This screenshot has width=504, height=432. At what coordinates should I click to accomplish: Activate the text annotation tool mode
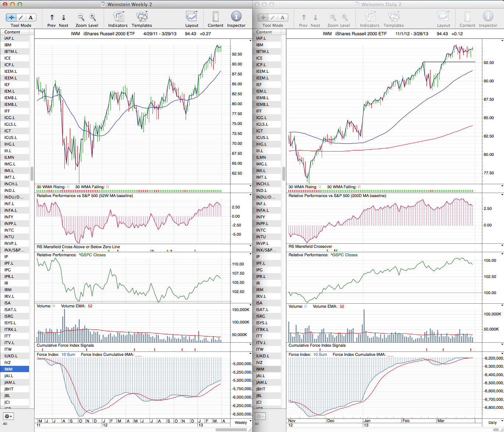coord(31,17)
